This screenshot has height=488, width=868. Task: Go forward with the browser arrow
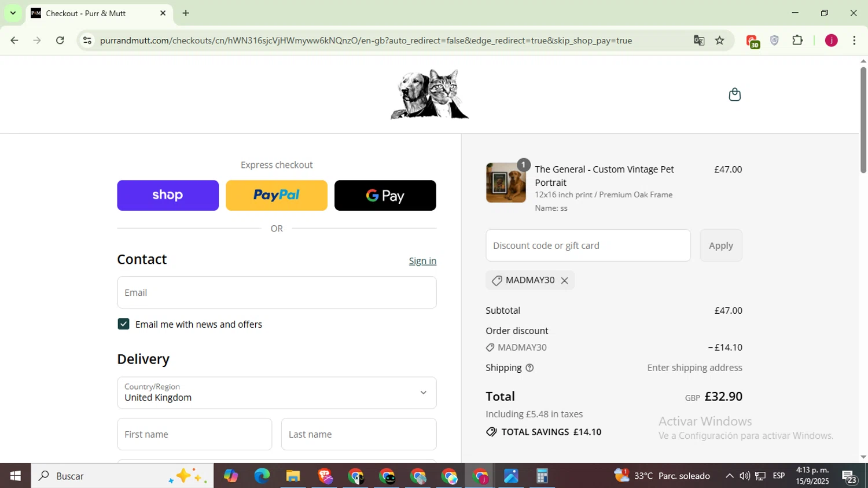point(37,41)
